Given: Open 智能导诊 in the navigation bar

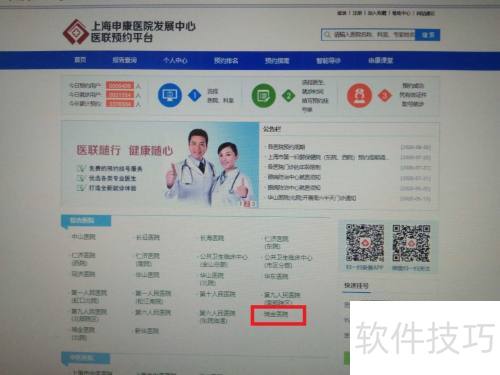Looking at the screenshot, I should click(x=328, y=61).
